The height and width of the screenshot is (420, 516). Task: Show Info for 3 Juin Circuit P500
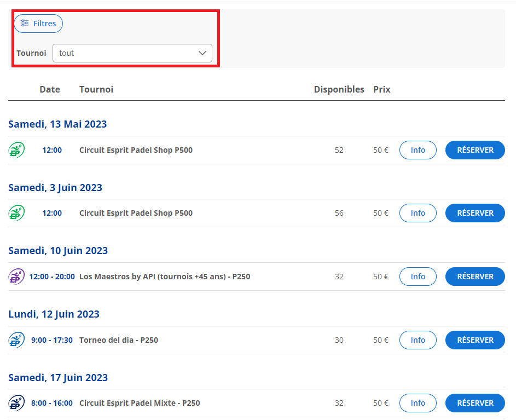(x=418, y=213)
